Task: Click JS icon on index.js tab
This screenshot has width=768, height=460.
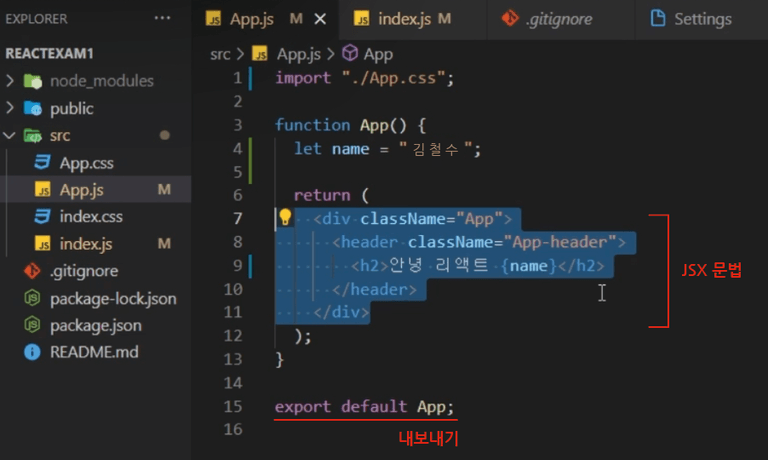Action: click(x=361, y=19)
